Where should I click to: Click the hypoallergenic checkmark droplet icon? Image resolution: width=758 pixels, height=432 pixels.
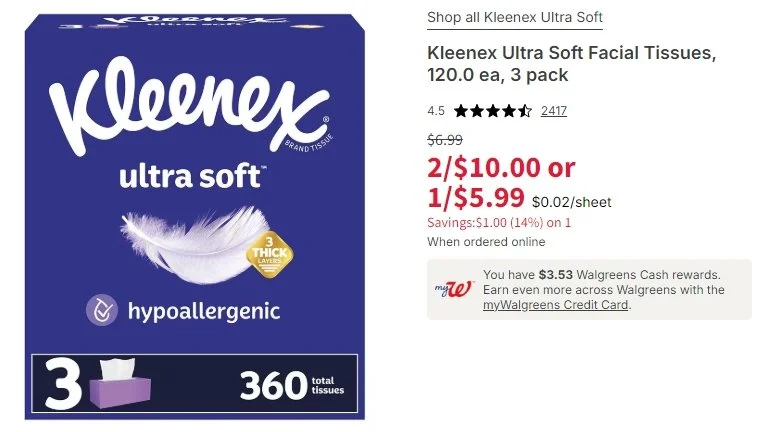102,310
